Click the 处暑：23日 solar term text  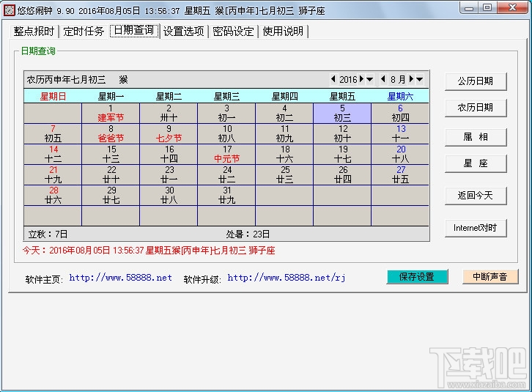click(248, 234)
